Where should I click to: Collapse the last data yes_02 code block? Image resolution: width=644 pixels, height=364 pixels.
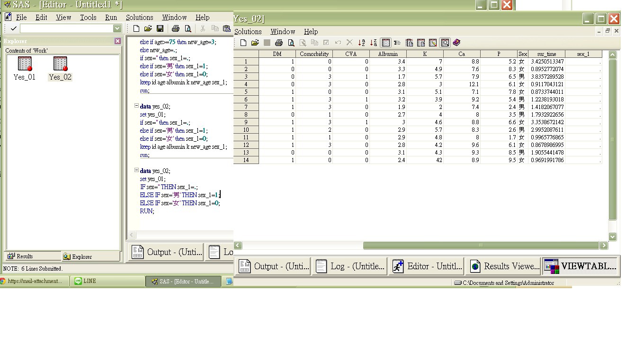(x=136, y=171)
